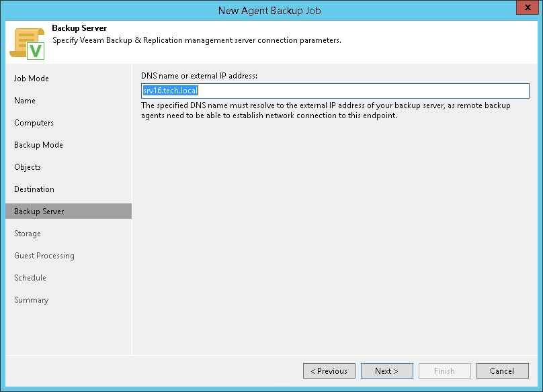Click the DNS name or IP address field

(x=335, y=91)
